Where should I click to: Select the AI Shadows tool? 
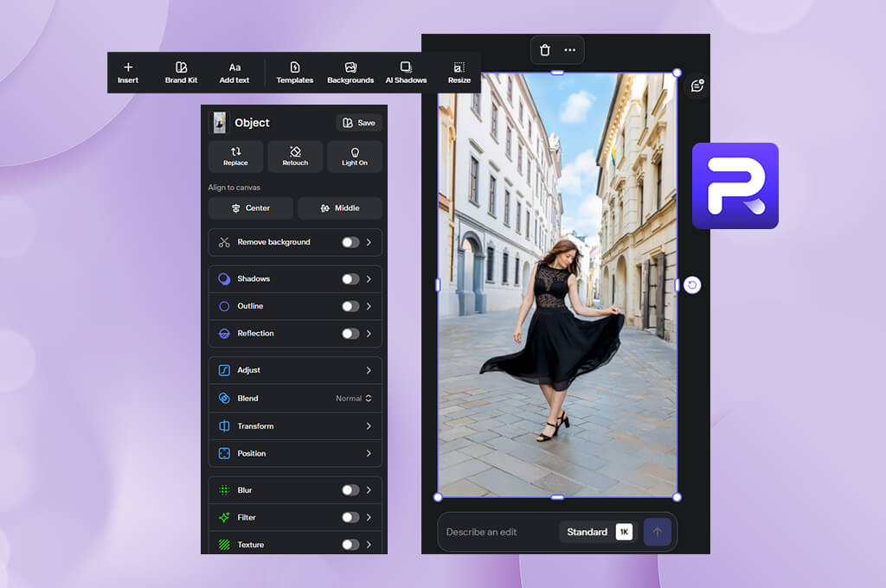(x=406, y=73)
